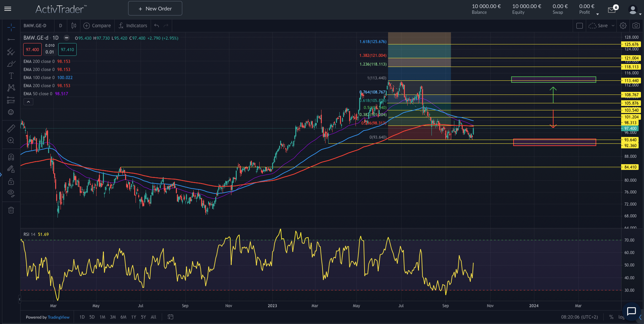Toggle lock all drawing tools

click(11, 182)
